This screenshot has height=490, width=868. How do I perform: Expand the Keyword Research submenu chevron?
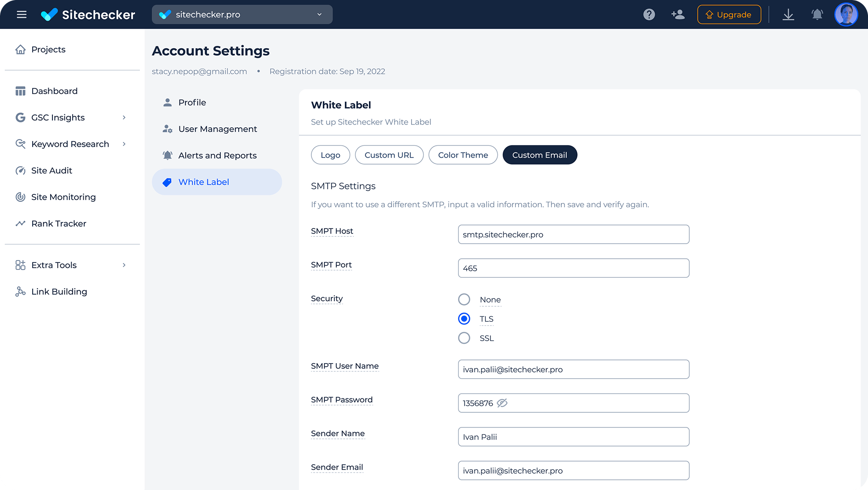124,144
